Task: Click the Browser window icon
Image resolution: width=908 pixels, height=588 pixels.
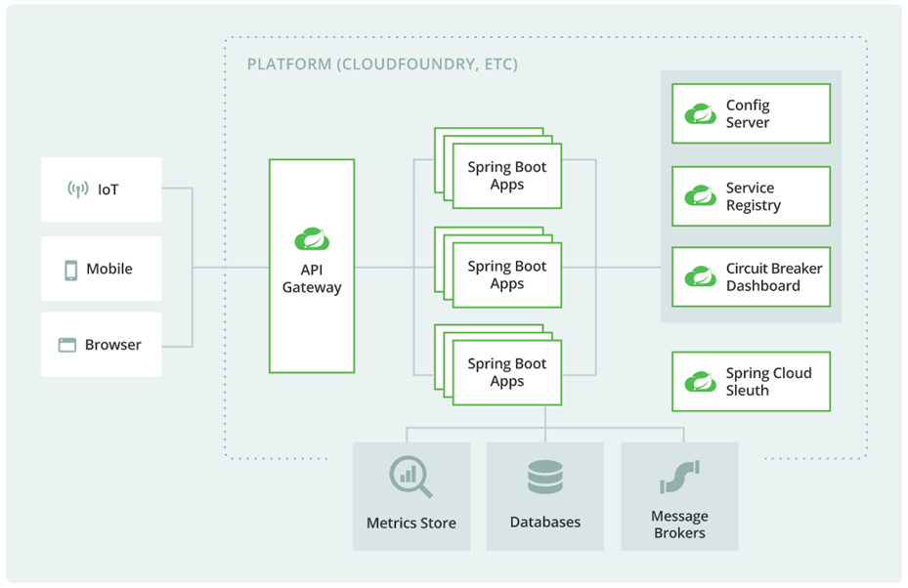Action: [x=67, y=345]
